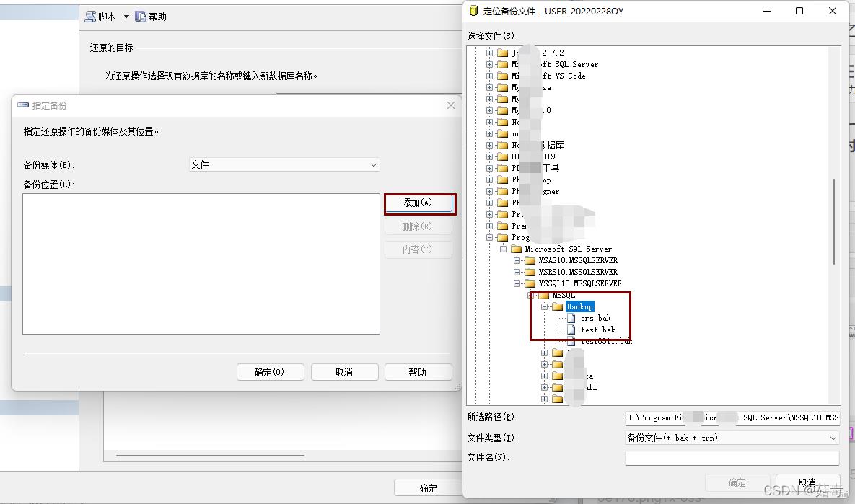Expand the MSAS10.MSSQLSERVER tree node
Viewport: 855px width, 504px height.
point(517,260)
